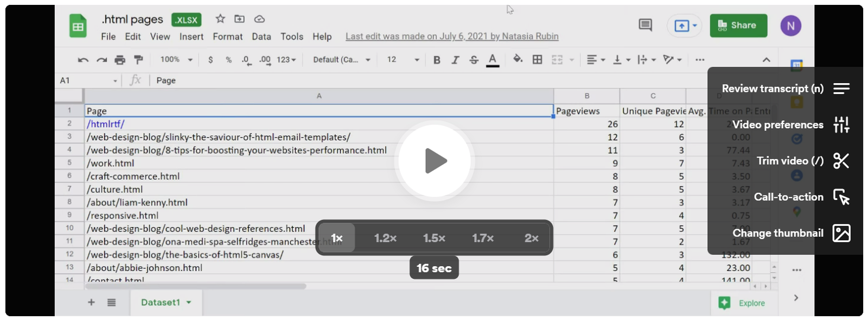Play the video with center play button

tap(435, 161)
